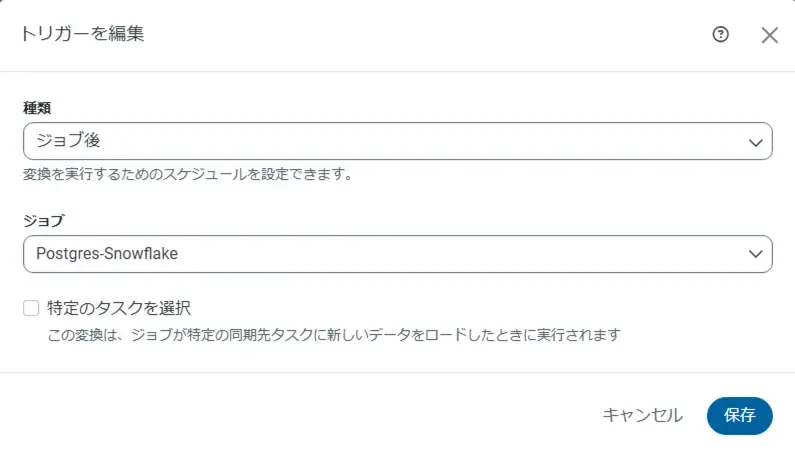795x455 pixels.
Task: Click the 特定のタスクを選択 checkbox label text
Action: tap(119, 308)
